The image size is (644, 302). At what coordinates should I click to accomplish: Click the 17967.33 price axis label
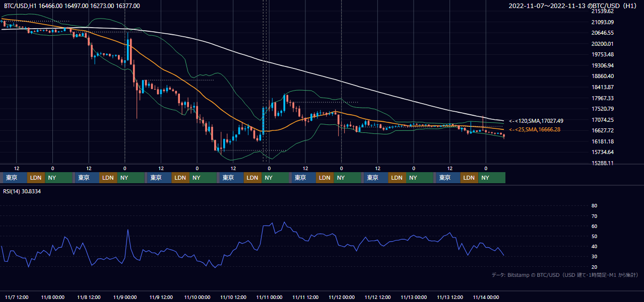click(602, 98)
